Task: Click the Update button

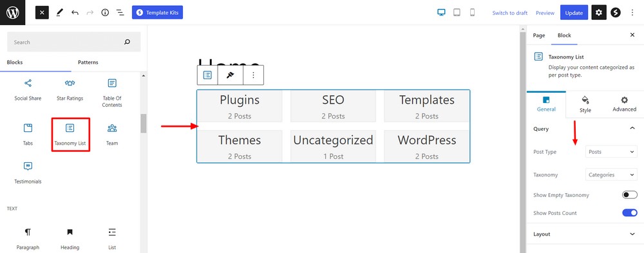Action: click(574, 13)
